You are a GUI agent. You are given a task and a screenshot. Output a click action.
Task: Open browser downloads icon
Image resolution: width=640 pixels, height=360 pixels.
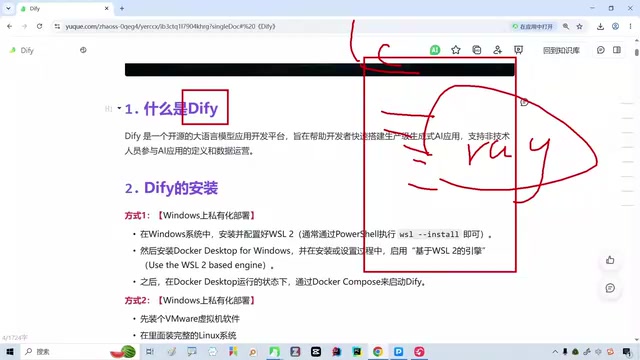pos(600,26)
